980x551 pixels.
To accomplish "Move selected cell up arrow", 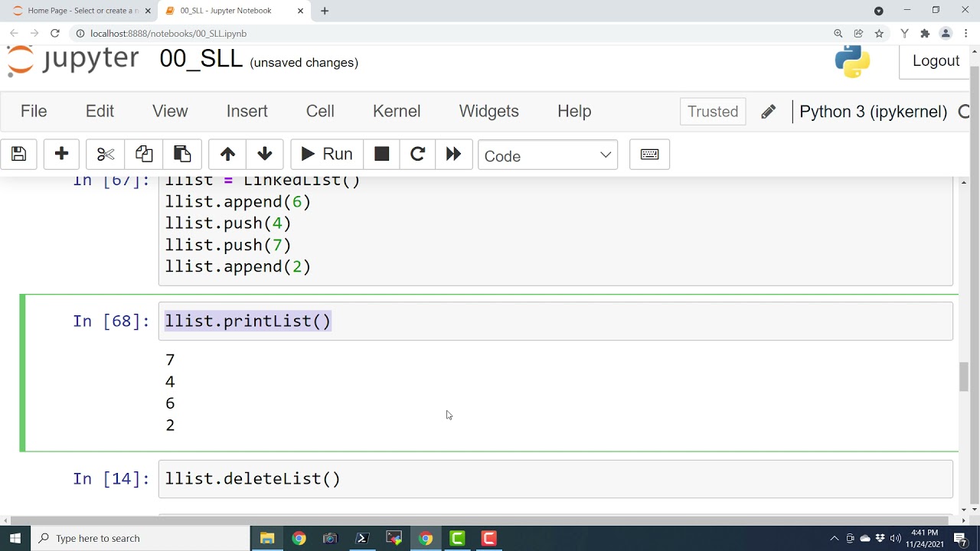I will [227, 155].
